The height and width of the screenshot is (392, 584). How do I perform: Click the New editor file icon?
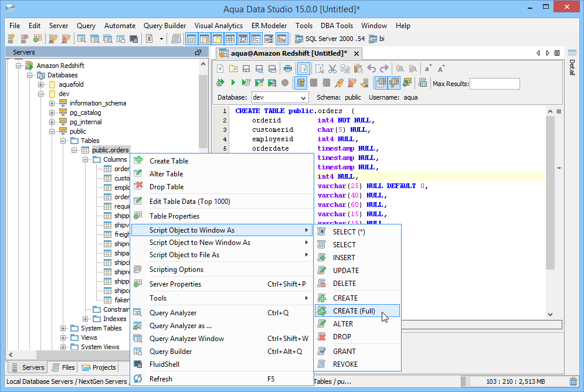pyautogui.click(x=220, y=69)
